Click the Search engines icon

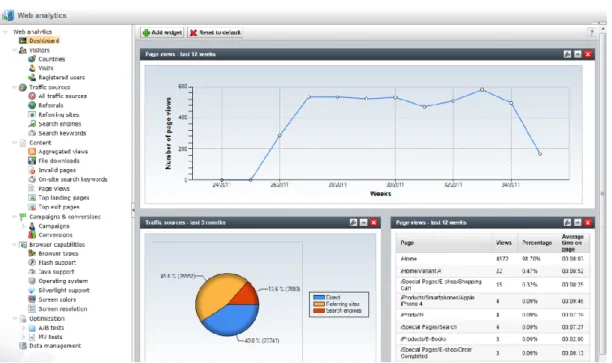click(x=32, y=124)
